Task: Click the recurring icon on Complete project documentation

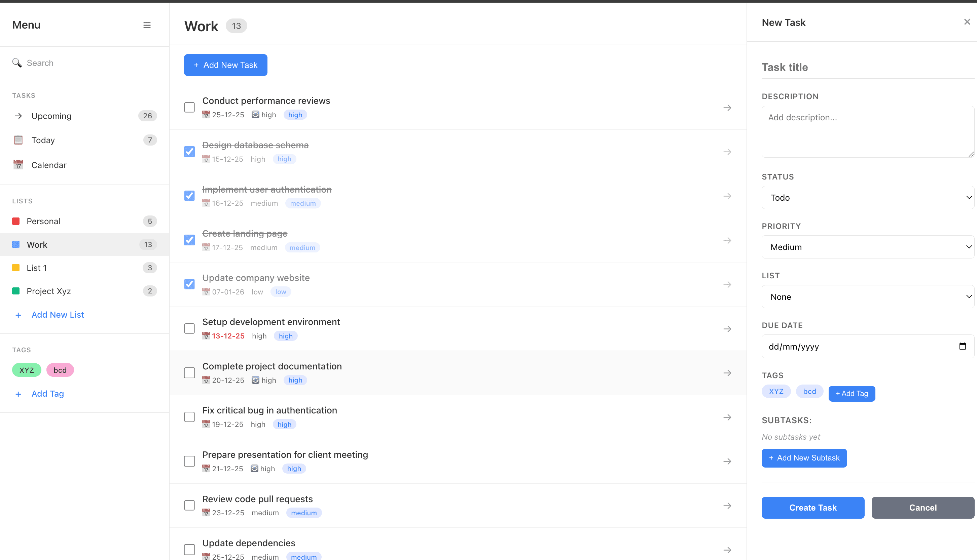Action: (x=255, y=380)
